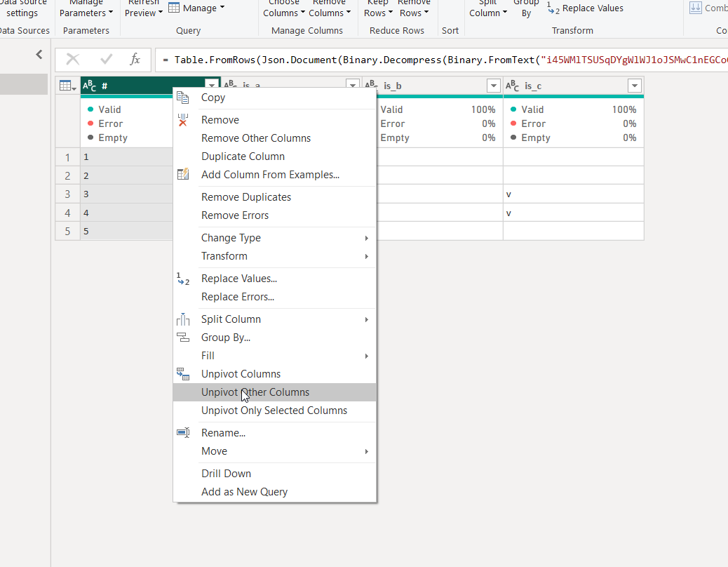728x567 pixels.
Task: Select Remove Duplicates menu entry
Action: [x=274, y=197]
